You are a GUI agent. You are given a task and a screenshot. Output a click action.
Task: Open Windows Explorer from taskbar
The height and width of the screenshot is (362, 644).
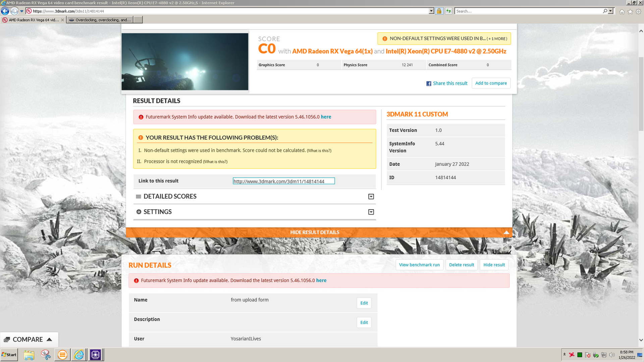[x=29, y=355]
